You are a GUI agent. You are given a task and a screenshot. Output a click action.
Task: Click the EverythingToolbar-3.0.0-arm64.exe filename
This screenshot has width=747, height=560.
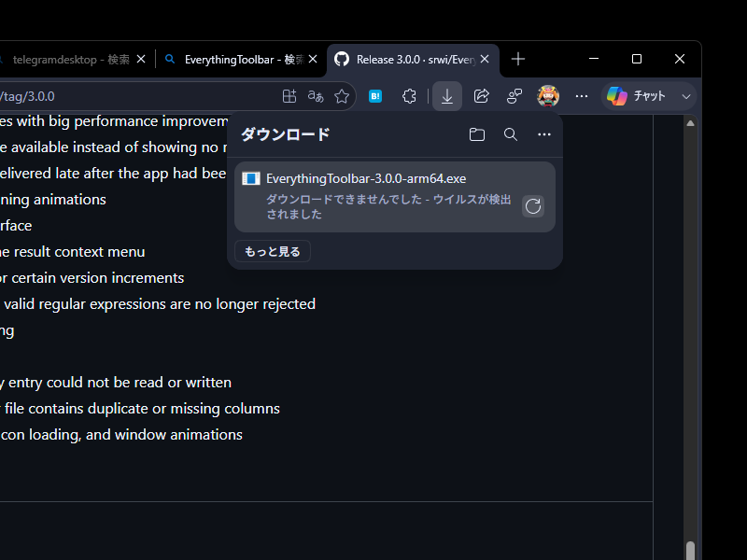tap(366, 178)
